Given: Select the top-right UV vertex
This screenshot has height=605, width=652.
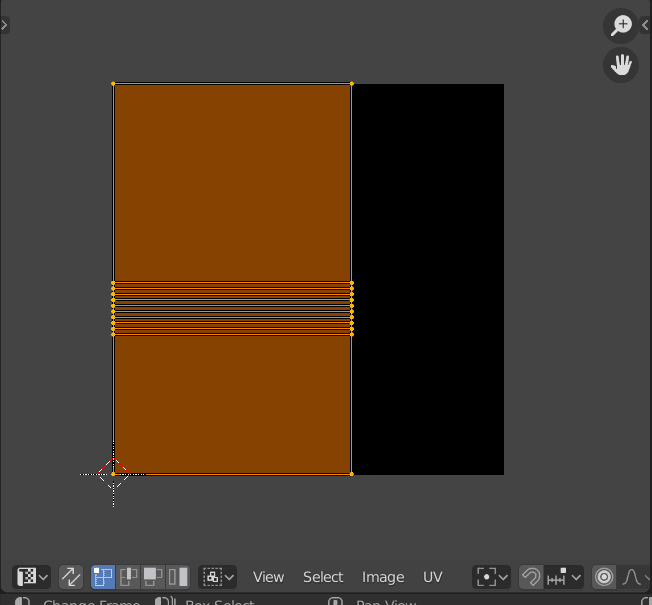Looking at the screenshot, I should click(x=352, y=84).
